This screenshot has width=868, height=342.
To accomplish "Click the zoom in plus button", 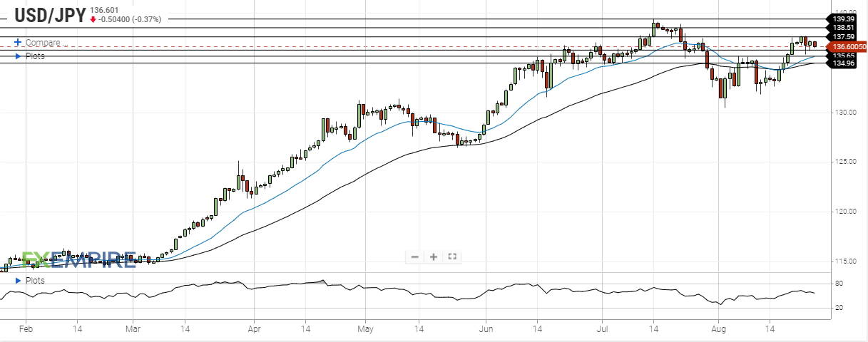I will 433,257.
